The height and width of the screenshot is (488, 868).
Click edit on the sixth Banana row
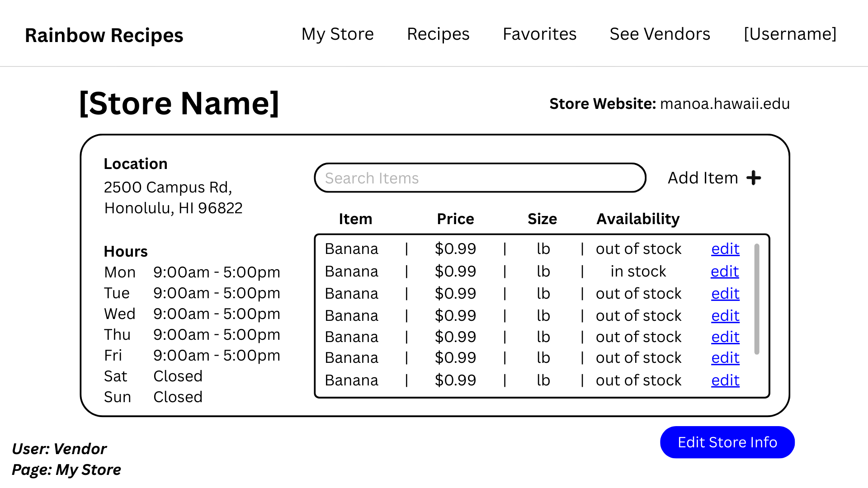pyautogui.click(x=725, y=358)
